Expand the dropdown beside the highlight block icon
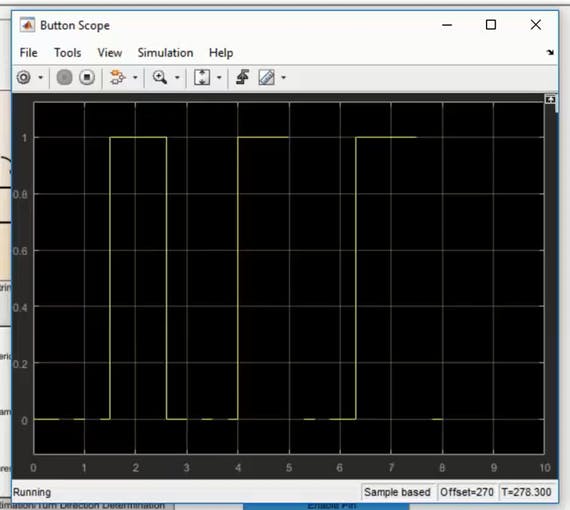570x510 pixels. [135, 77]
